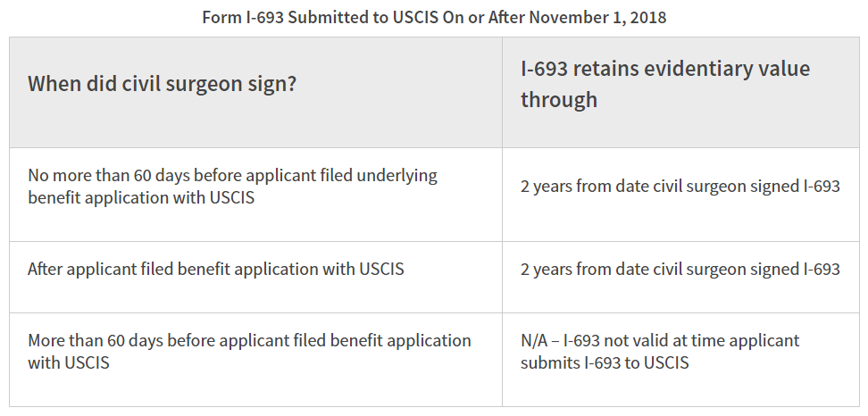Click the word 'After' in the middle row

(46, 269)
